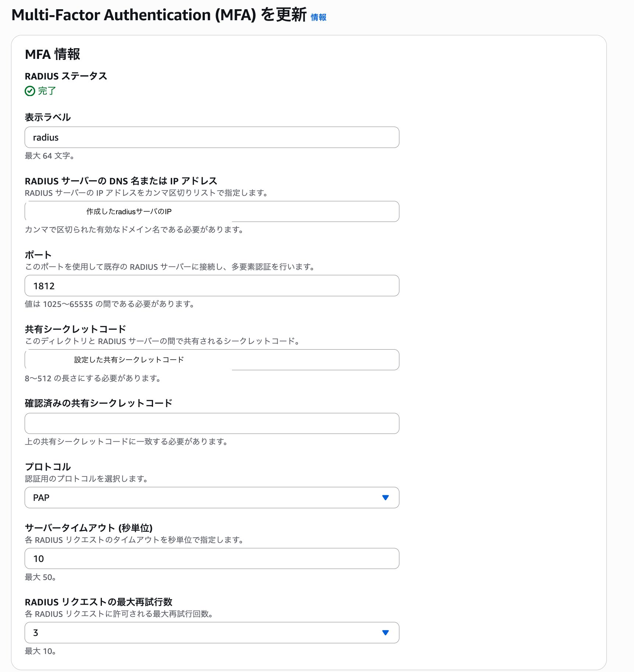
Task: Focus the 共有シークレットコード input field
Action: [x=211, y=360]
